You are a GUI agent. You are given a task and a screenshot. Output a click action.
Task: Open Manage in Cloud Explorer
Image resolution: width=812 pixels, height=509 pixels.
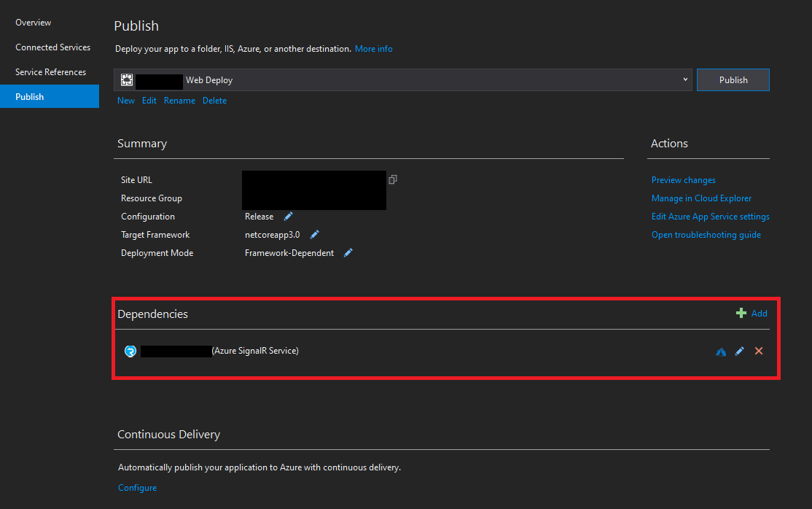click(x=701, y=198)
